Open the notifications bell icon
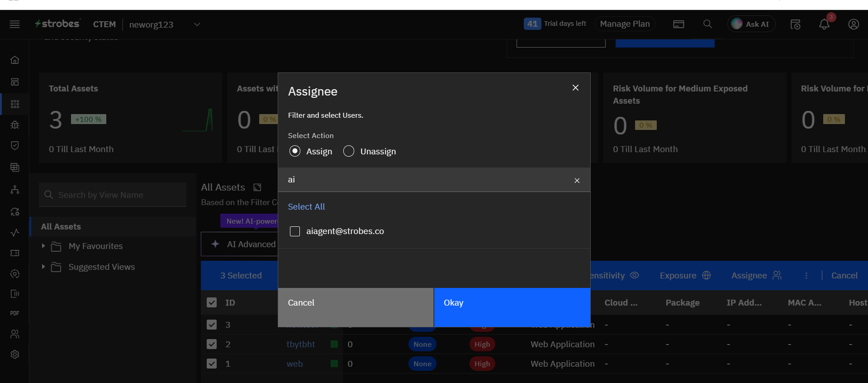The image size is (868, 383). [x=824, y=24]
